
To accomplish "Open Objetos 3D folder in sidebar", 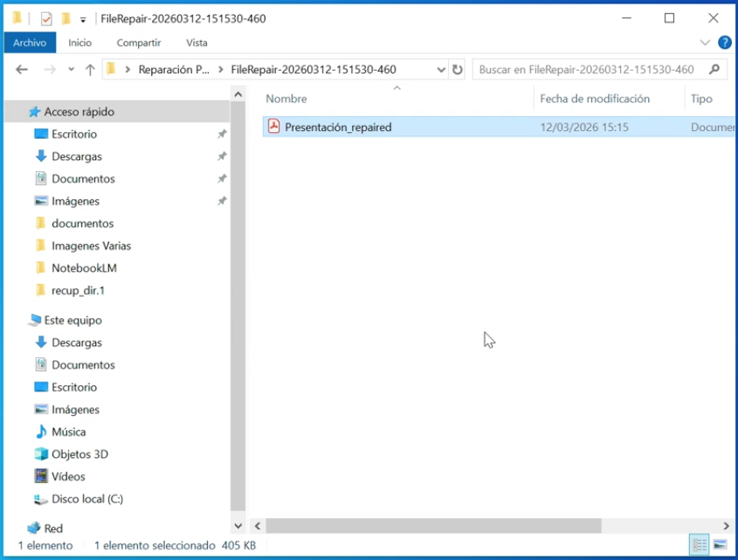I will pyautogui.click(x=79, y=454).
